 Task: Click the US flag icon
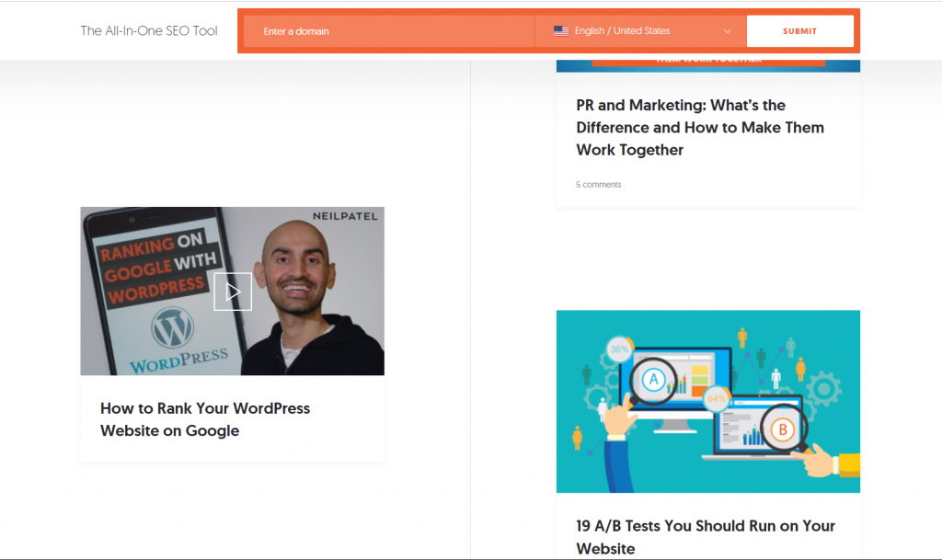561,30
